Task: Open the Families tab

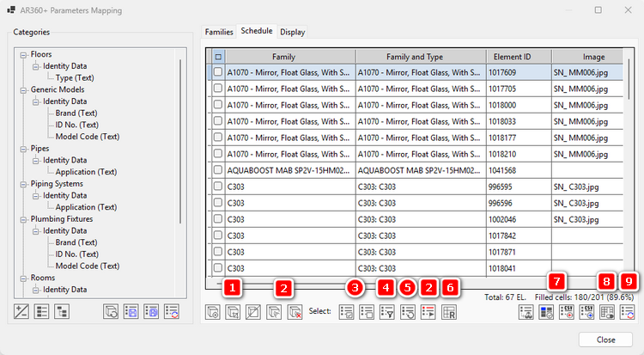Action: pos(219,32)
